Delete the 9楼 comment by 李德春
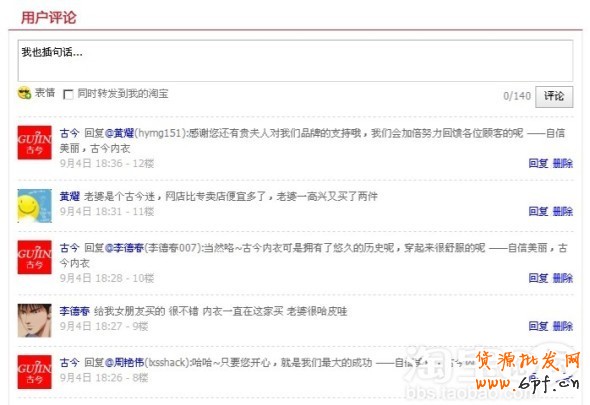The height and width of the screenshot is (405, 590). (x=563, y=326)
